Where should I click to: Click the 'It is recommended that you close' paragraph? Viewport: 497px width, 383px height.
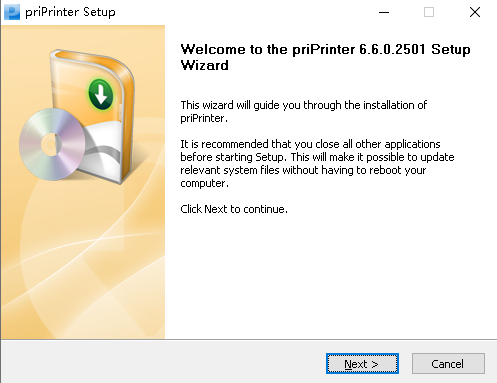coord(317,163)
